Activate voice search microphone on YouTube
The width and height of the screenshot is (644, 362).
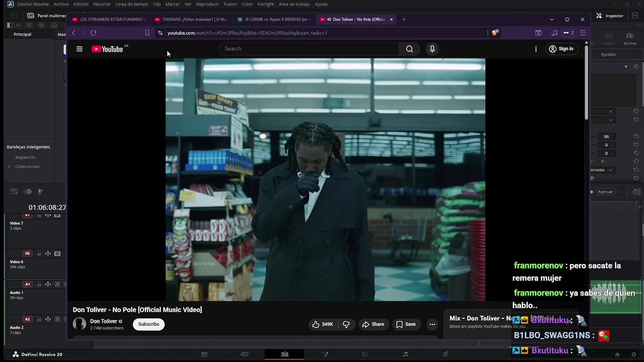(x=432, y=49)
